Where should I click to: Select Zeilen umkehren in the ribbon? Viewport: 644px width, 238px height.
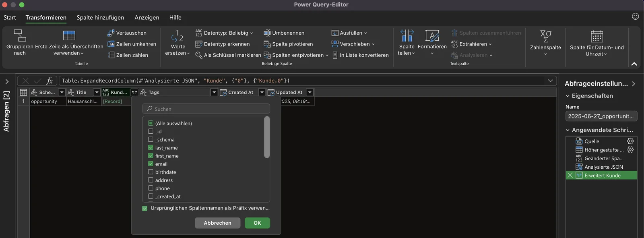click(x=132, y=44)
